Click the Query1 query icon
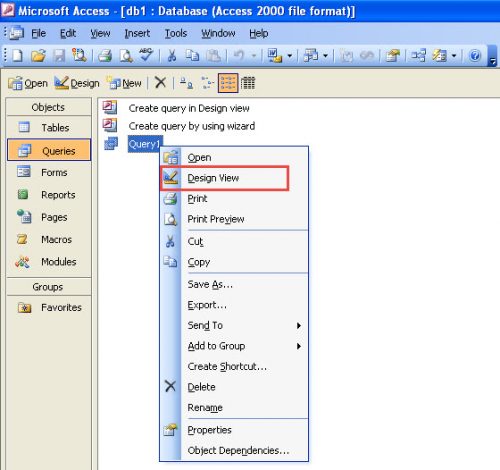Image resolution: width=500 pixels, height=470 pixels. pyautogui.click(x=111, y=144)
